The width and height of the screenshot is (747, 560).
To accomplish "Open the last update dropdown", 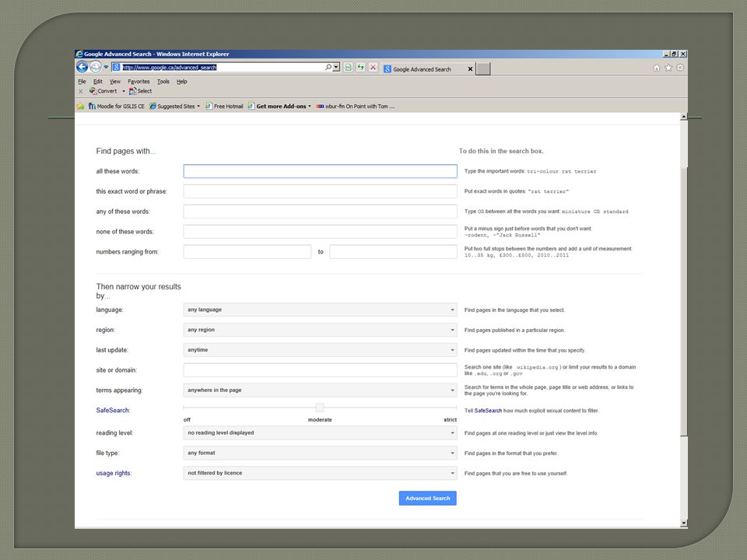I will (x=320, y=349).
